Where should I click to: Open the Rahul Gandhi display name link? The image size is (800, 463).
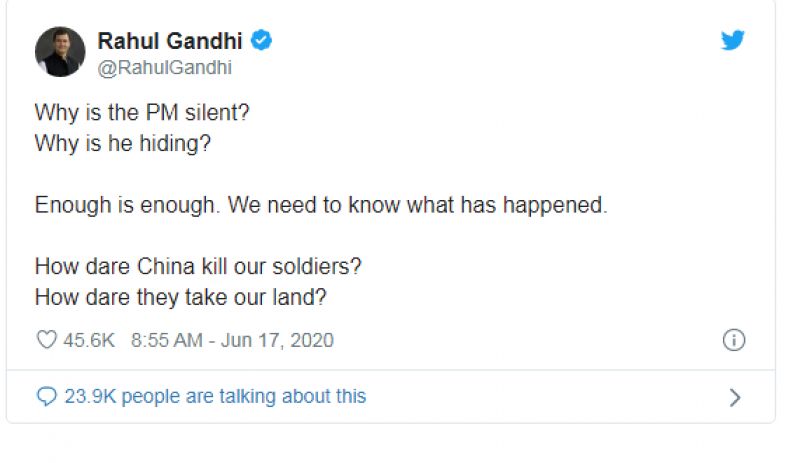point(170,41)
